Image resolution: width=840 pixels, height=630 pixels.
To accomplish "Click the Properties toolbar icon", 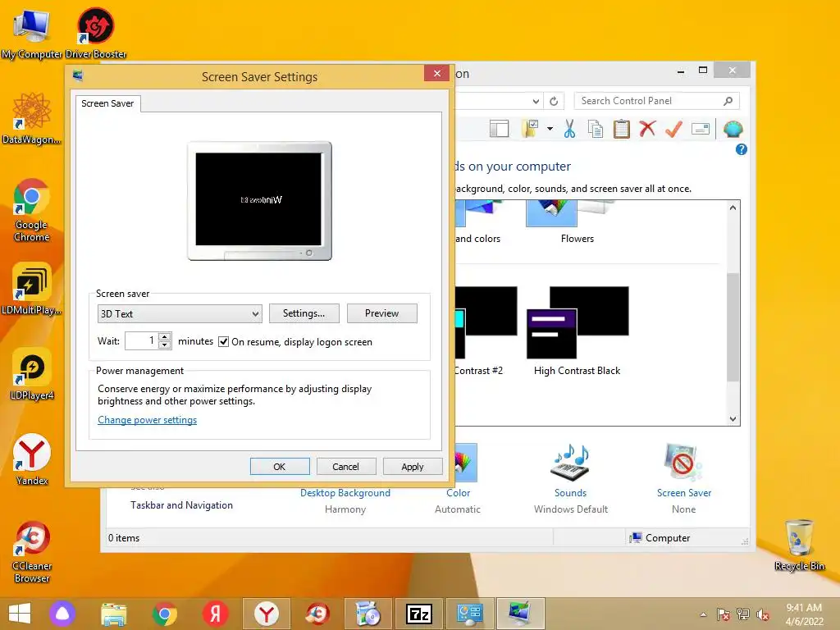I will point(701,129).
